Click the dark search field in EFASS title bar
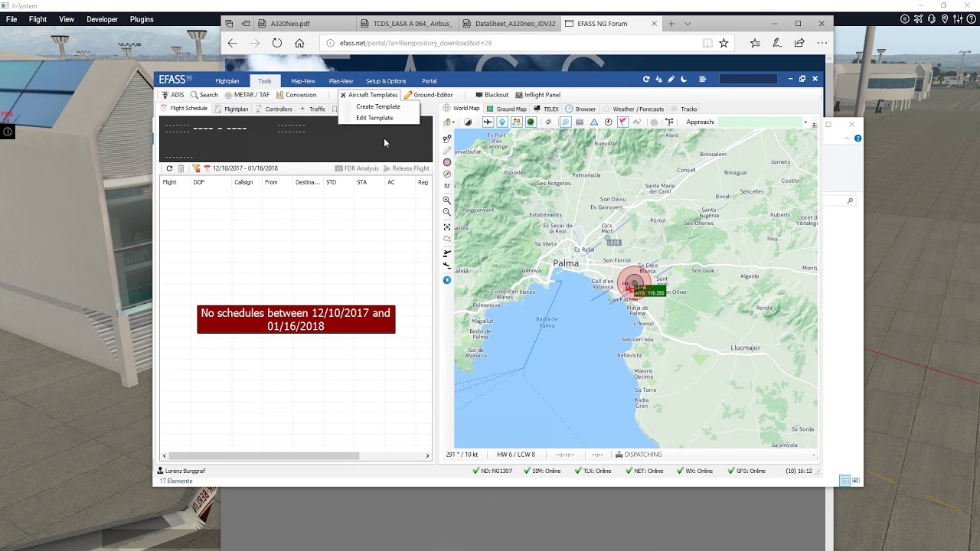The height and width of the screenshot is (551, 980). coord(748,79)
